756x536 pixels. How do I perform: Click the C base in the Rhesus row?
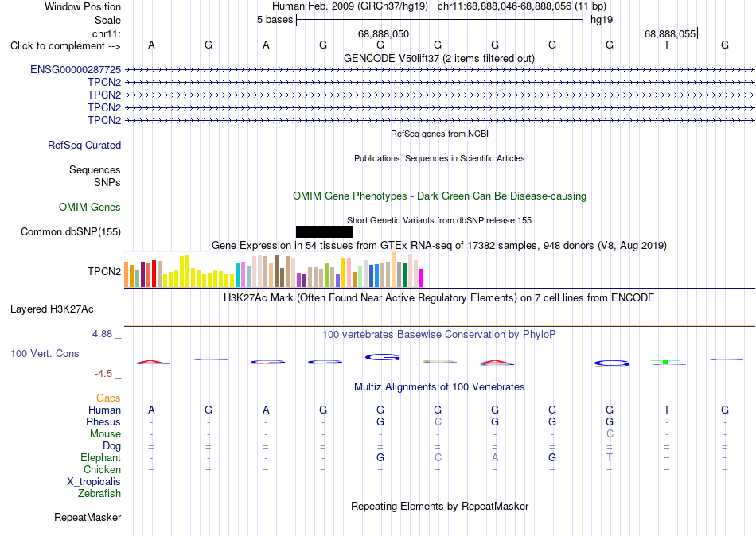coord(438,421)
